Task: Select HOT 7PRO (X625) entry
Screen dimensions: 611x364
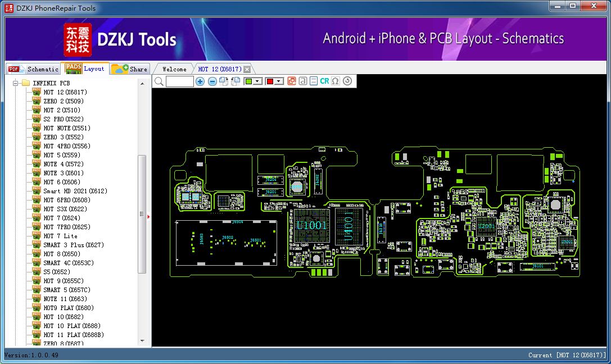Action: click(67, 227)
